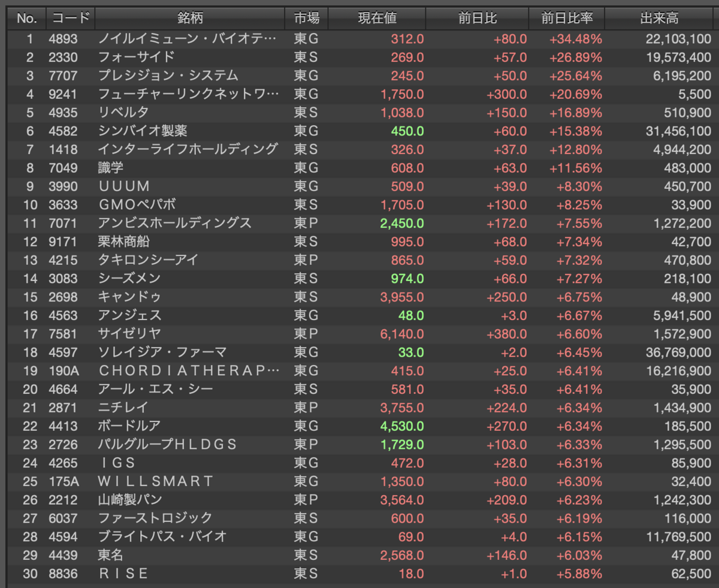Click インターライフホールディング stock name
This screenshot has width=719, height=588.
click(188, 149)
